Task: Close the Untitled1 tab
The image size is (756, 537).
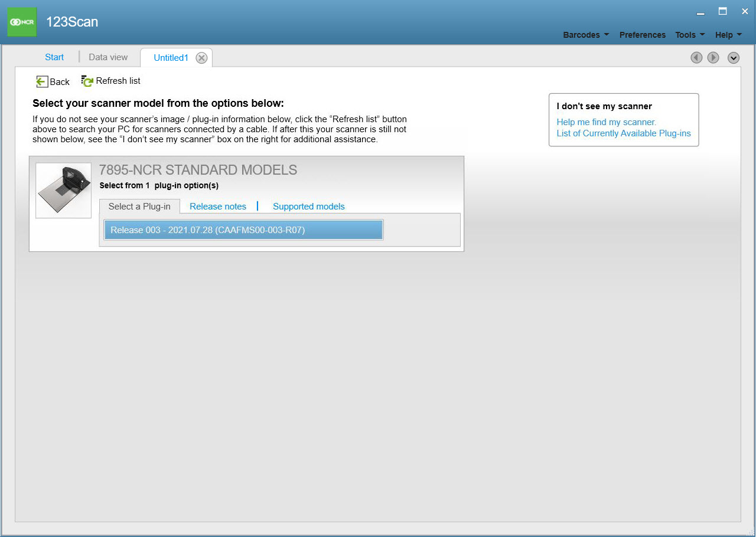Action: point(201,58)
